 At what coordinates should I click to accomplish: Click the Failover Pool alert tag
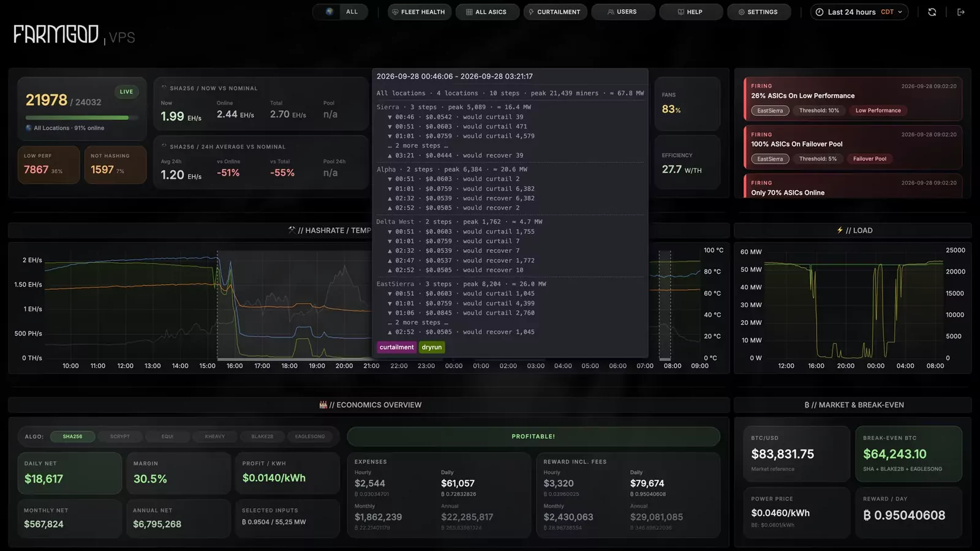tap(869, 159)
